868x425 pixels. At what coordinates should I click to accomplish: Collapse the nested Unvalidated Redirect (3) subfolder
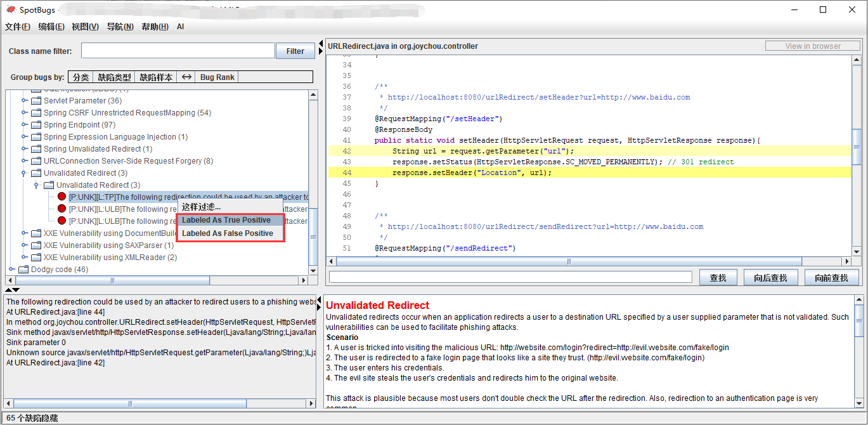(37, 185)
